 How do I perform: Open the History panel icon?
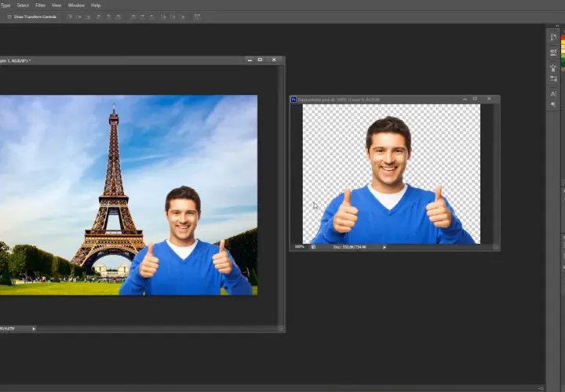[x=553, y=37]
